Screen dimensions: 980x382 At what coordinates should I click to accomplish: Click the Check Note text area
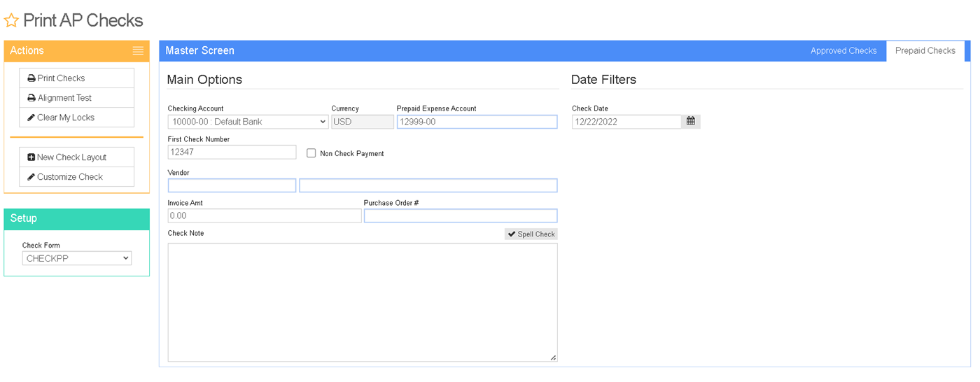pyautogui.click(x=363, y=302)
